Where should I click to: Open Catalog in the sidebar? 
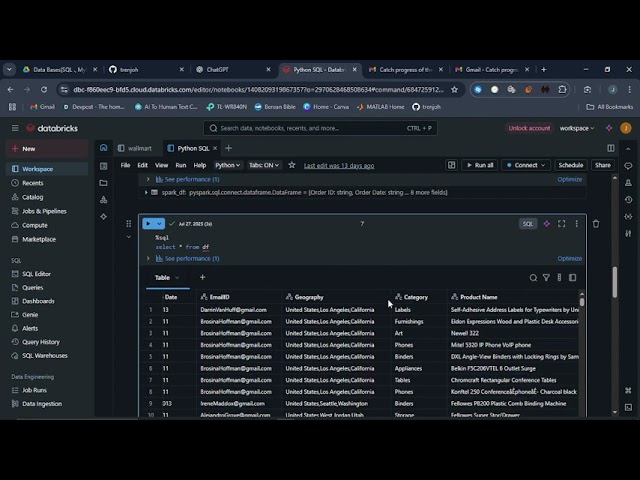(x=47, y=197)
